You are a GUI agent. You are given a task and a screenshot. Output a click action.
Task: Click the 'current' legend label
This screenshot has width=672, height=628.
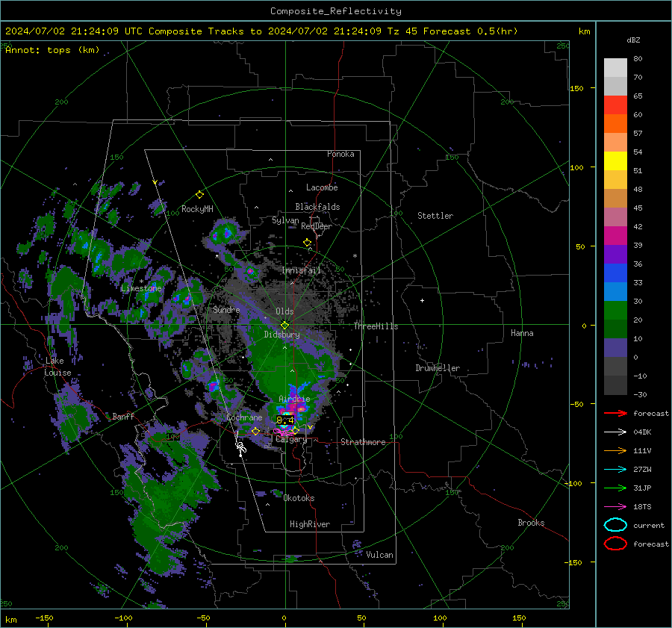tap(649, 525)
